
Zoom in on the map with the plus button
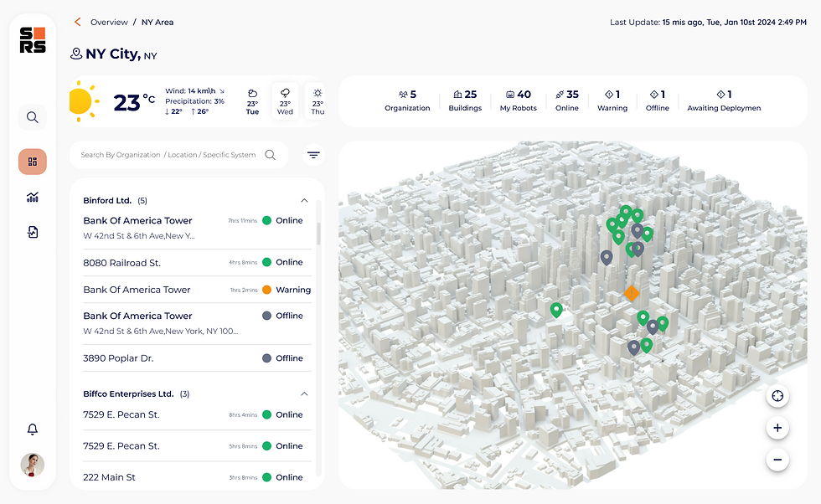click(x=777, y=427)
